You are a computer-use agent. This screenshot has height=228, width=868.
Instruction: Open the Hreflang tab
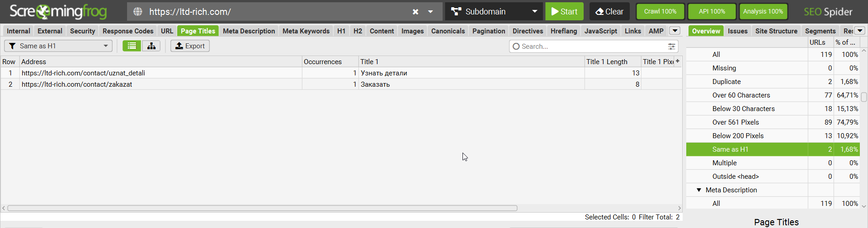click(x=564, y=31)
